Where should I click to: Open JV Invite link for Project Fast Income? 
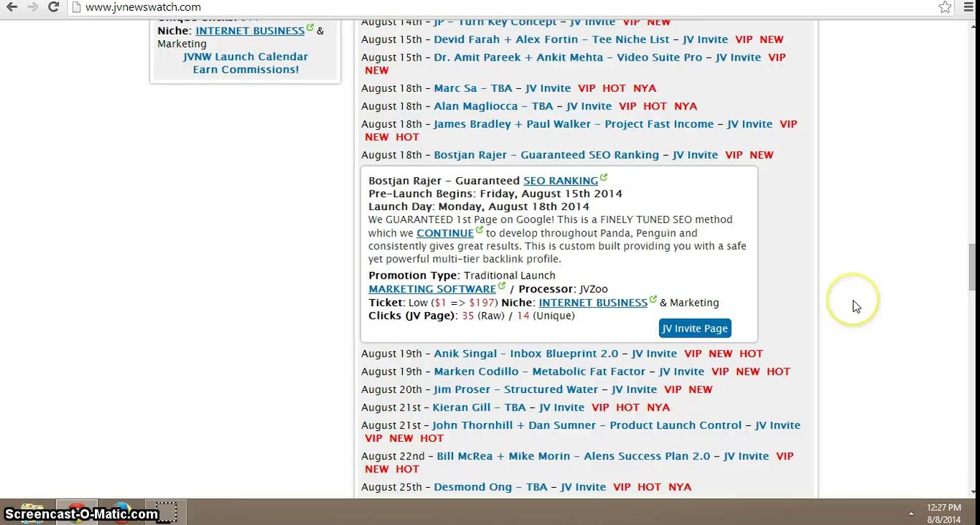point(750,124)
